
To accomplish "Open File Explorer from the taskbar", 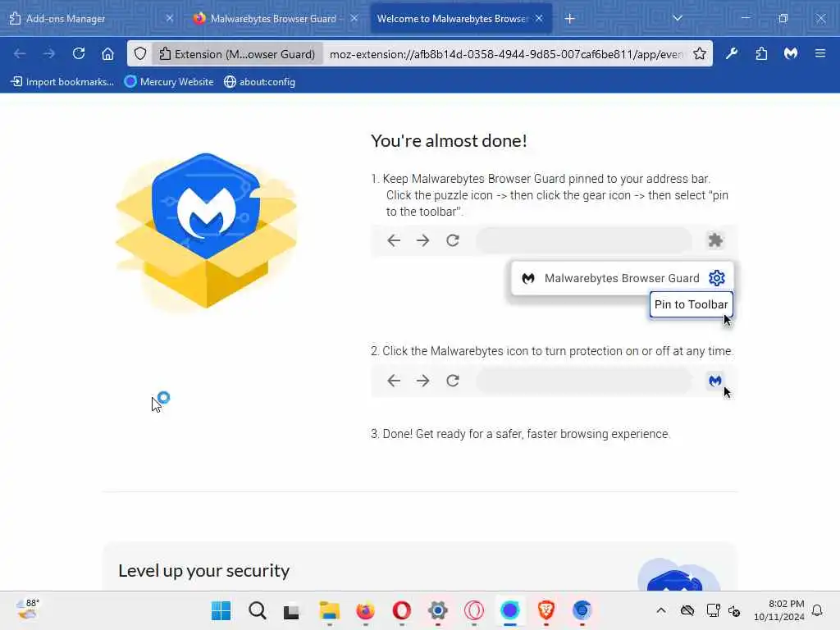I will click(x=330, y=610).
